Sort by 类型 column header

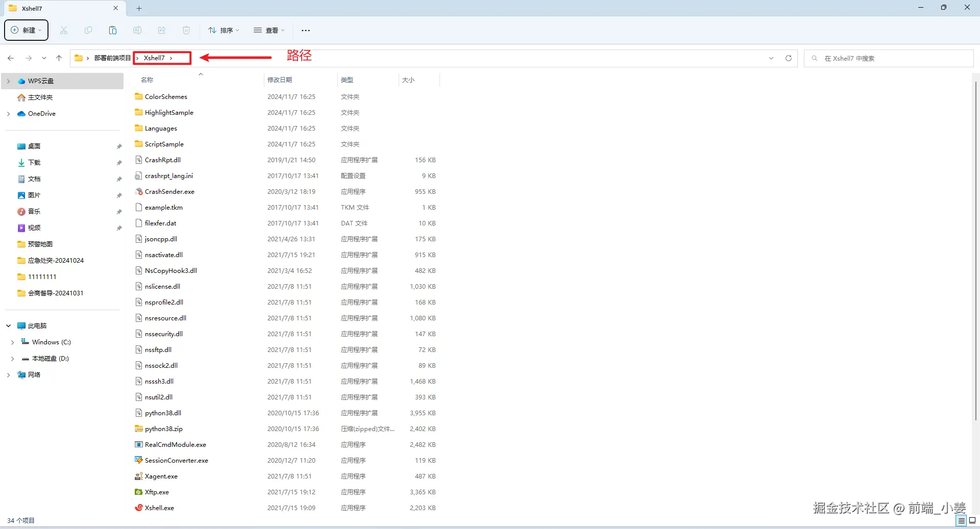(347, 80)
